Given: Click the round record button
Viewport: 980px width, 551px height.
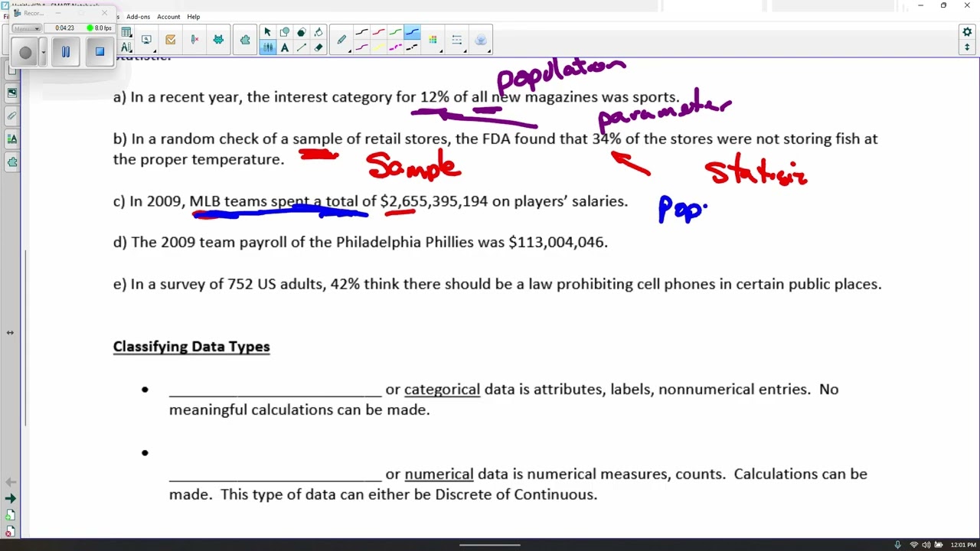Looking at the screenshot, I should point(25,52).
